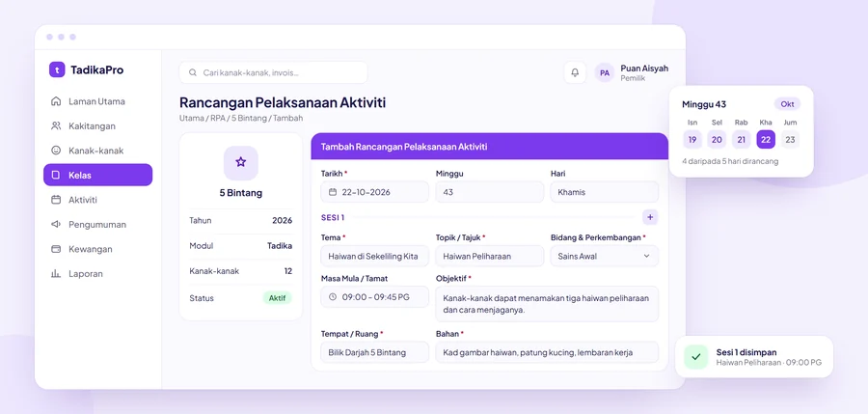This screenshot has height=414, width=868.
Task: Click the wallet icon beside Kewangan
Action: (x=56, y=249)
